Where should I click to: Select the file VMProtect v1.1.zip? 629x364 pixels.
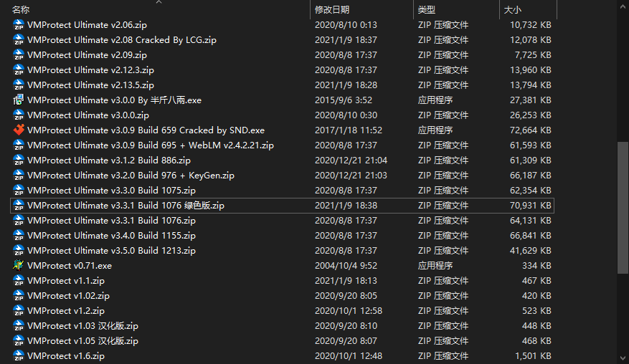66,281
